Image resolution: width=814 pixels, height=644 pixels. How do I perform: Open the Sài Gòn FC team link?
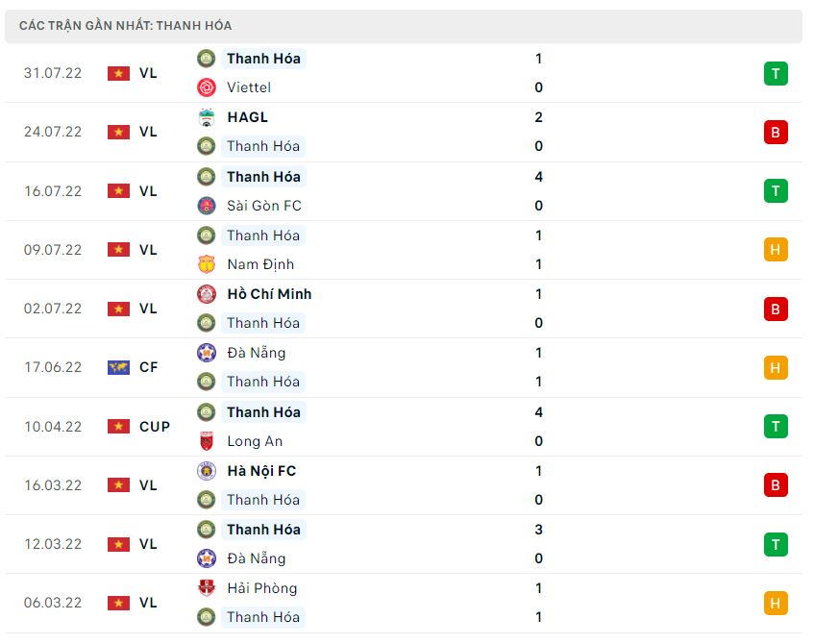tap(263, 206)
